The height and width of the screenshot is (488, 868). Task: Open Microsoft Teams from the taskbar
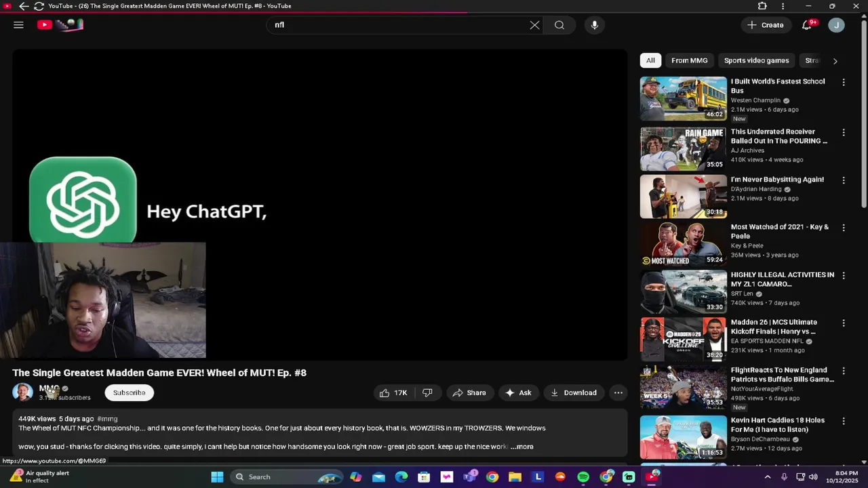(469, 477)
